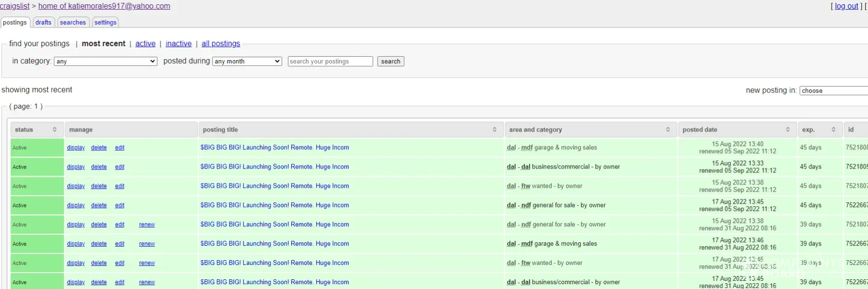Sort by posting title column arrows
868x289 pixels.
494,130
